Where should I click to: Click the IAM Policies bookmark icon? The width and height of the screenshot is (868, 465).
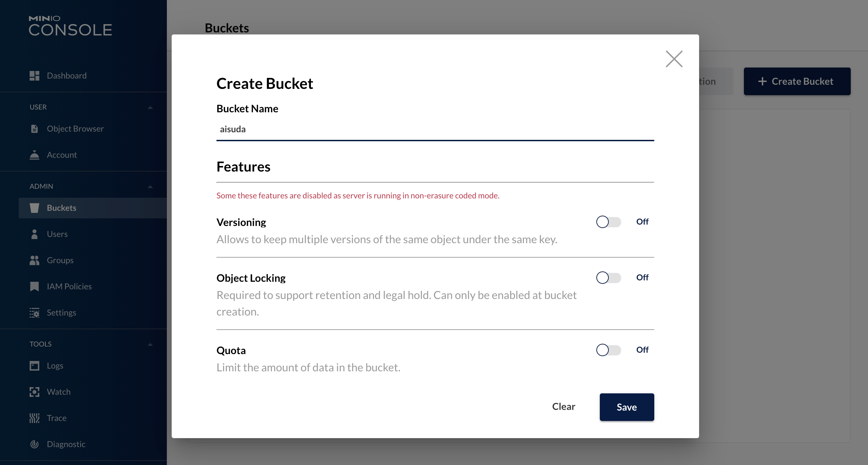pos(34,287)
